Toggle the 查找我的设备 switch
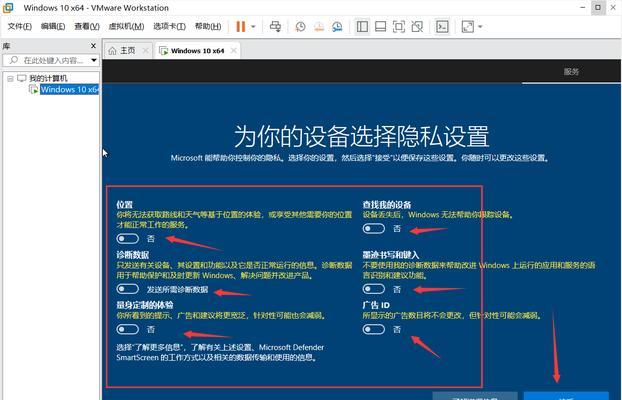 (374, 229)
